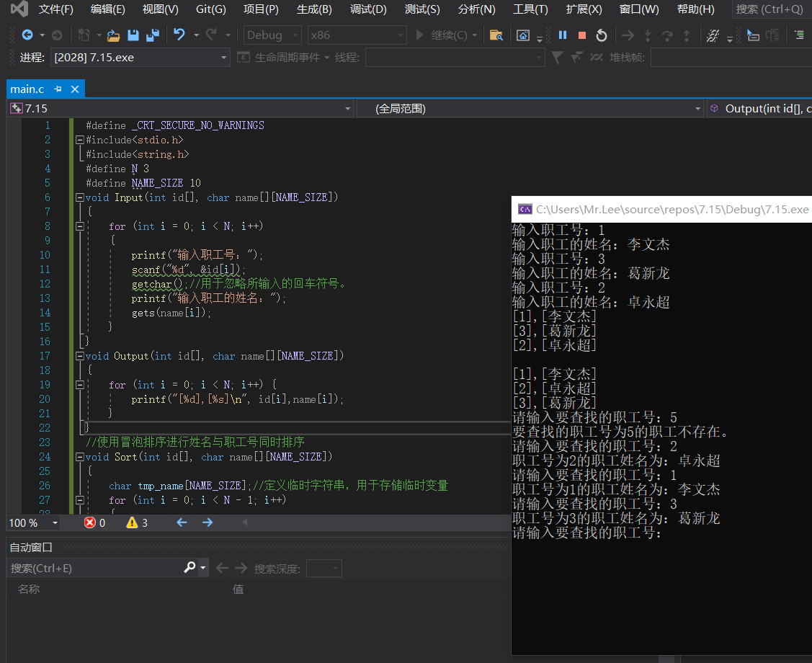
Task: Click the Save All icon
Action: pyautogui.click(x=153, y=35)
